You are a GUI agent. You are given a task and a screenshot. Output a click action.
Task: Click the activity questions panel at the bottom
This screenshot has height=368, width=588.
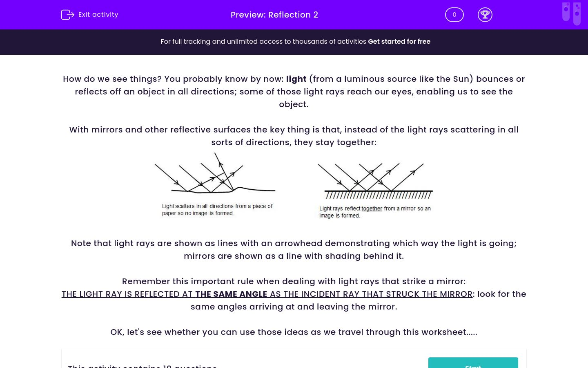pos(294,358)
